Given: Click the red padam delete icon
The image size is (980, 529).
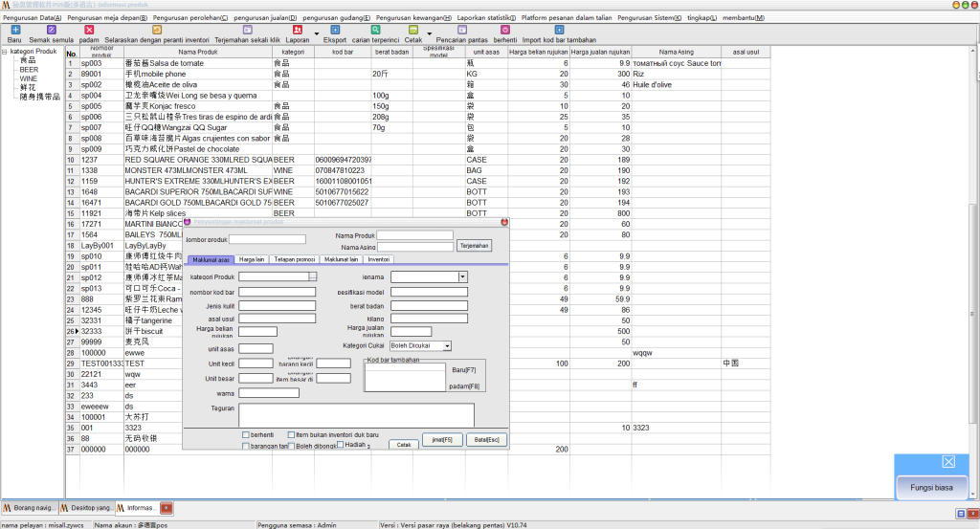Looking at the screenshot, I should [x=89, y=30].
